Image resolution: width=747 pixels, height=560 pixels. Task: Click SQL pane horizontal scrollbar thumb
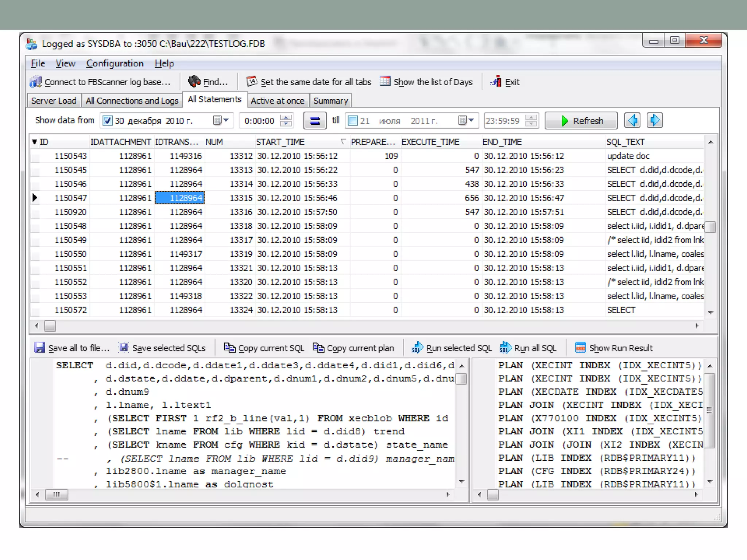pos(57,495)
